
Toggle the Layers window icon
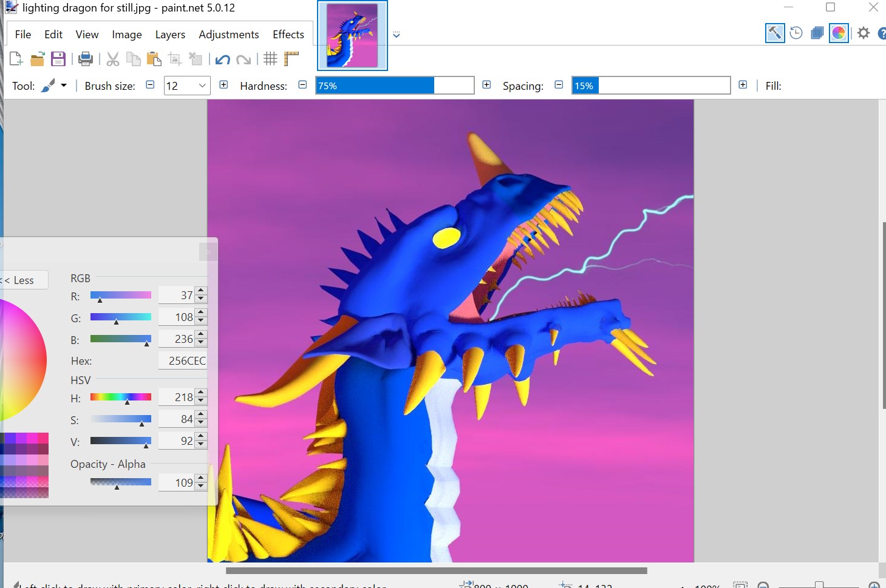coord(817,33)
